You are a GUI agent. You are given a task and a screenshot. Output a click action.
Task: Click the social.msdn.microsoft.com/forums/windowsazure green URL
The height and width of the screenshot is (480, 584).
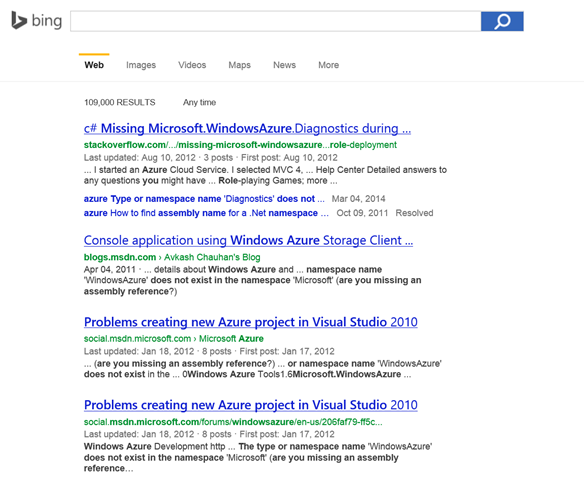point(233,422)
